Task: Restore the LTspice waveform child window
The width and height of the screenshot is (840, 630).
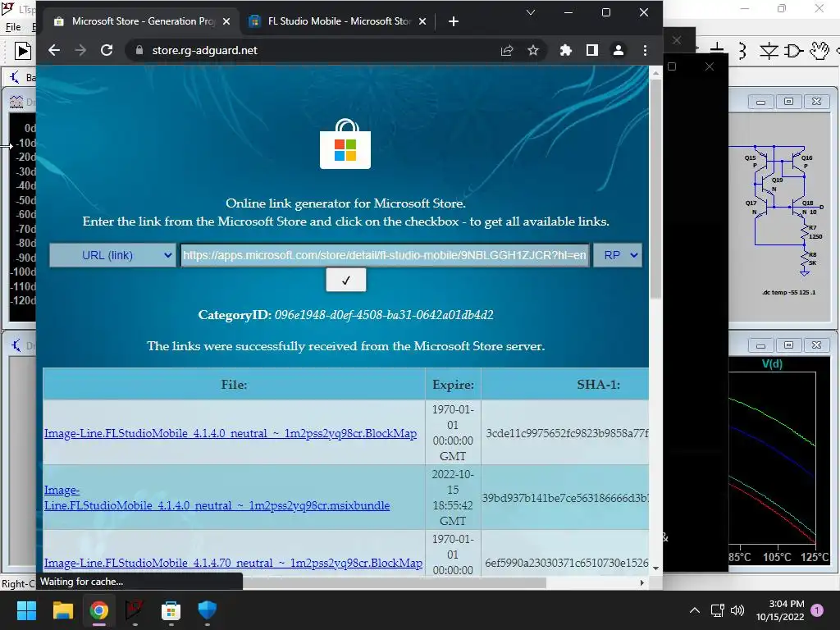Action: [788, 345]
